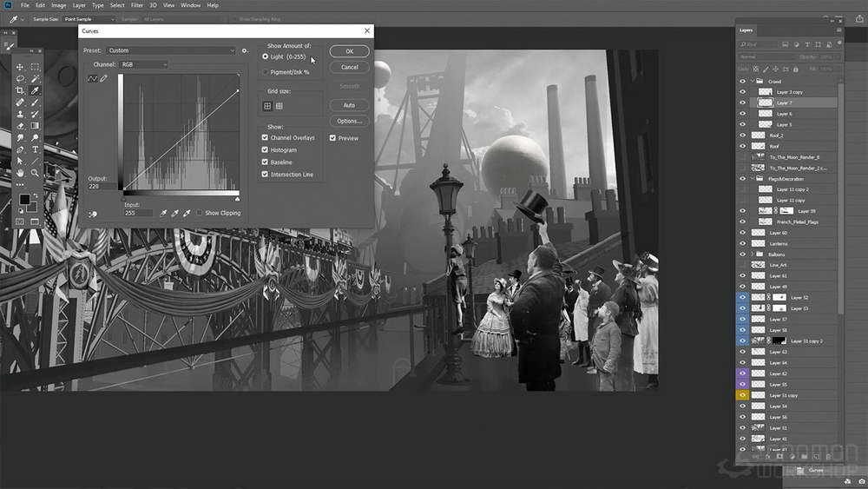This screenshot has height=489, width=868.
Task: Select the Path Selection tool
Action: [x=20, y=162]
